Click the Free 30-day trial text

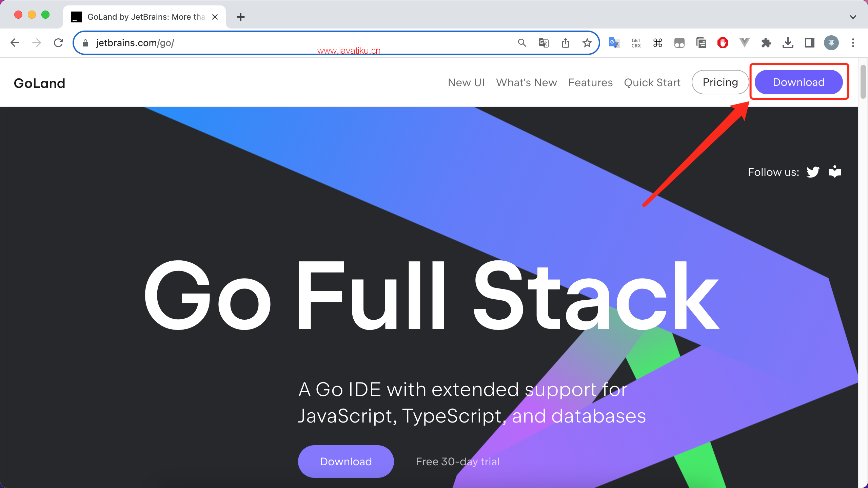[458, 462]
